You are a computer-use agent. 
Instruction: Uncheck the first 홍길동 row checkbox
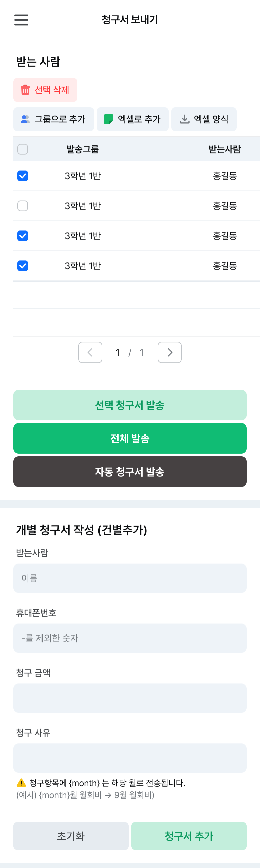click(22, 176)
